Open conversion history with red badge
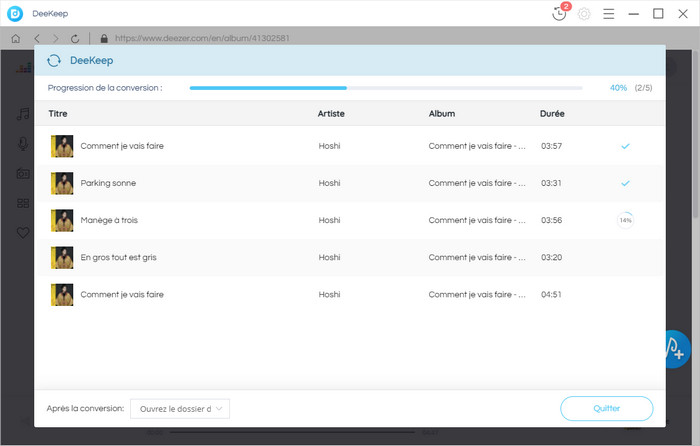This screenshot has width=700, height=446. coord(560,14)
